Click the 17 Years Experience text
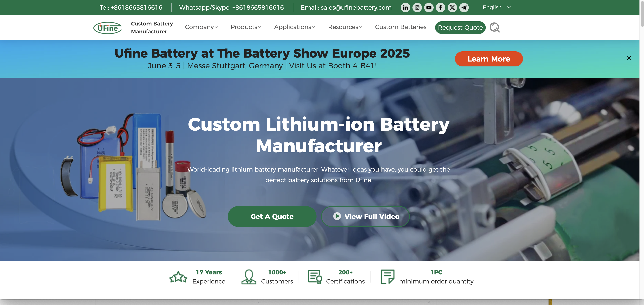This screenshot has width=644, height=305. (x=209, y=277)
